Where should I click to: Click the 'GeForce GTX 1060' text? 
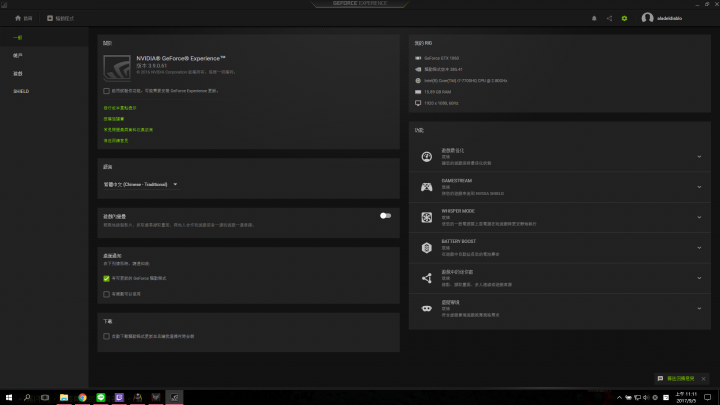[x=441, y=58]
